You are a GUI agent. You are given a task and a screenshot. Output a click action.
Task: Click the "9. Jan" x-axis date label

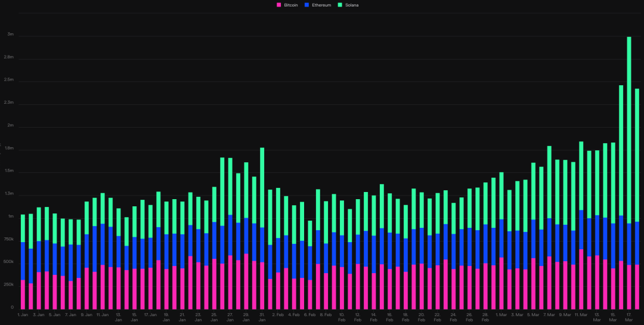86,314
